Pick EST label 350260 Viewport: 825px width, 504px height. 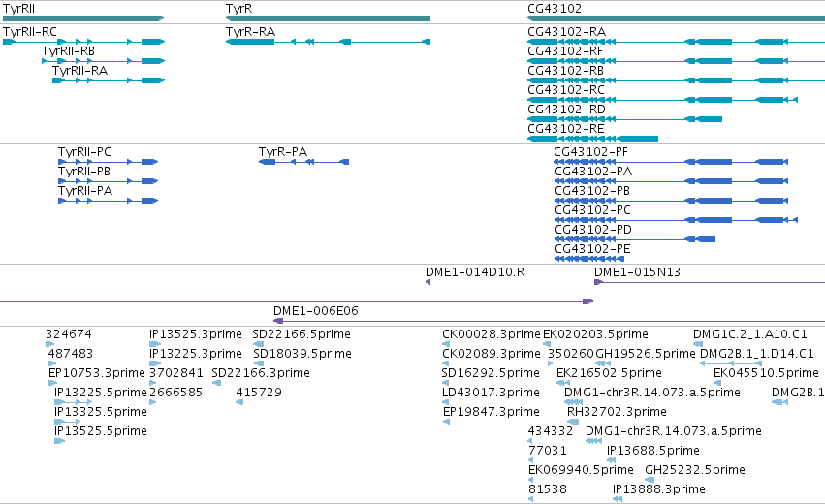point(571,354)
